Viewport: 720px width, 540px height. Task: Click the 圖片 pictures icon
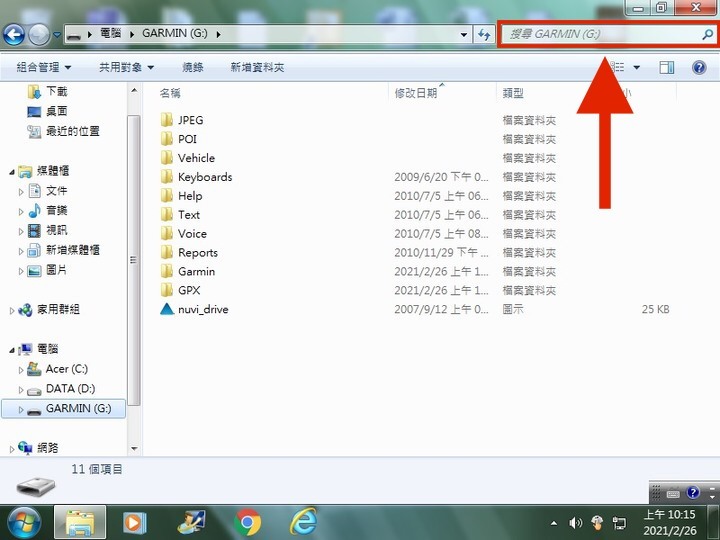click(34, 271)
